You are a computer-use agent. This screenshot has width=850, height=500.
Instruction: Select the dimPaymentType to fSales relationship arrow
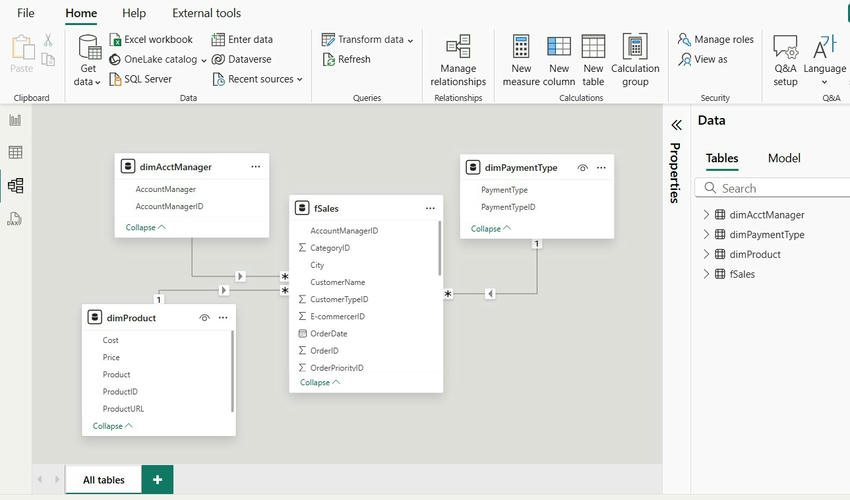point(490,293)
